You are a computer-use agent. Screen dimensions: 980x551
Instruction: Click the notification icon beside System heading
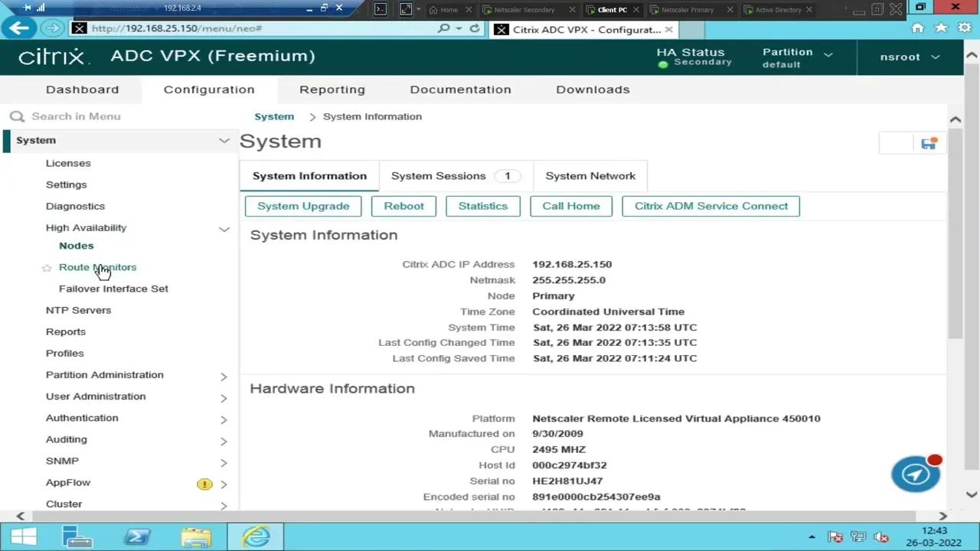pyautogui.click(x=929, y=143)
